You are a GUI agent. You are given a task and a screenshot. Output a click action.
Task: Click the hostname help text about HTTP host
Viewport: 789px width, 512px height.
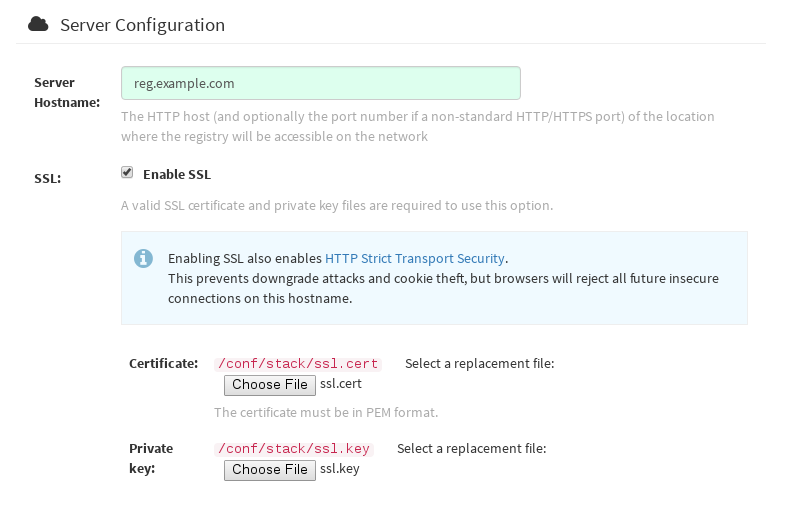[417, 126]
